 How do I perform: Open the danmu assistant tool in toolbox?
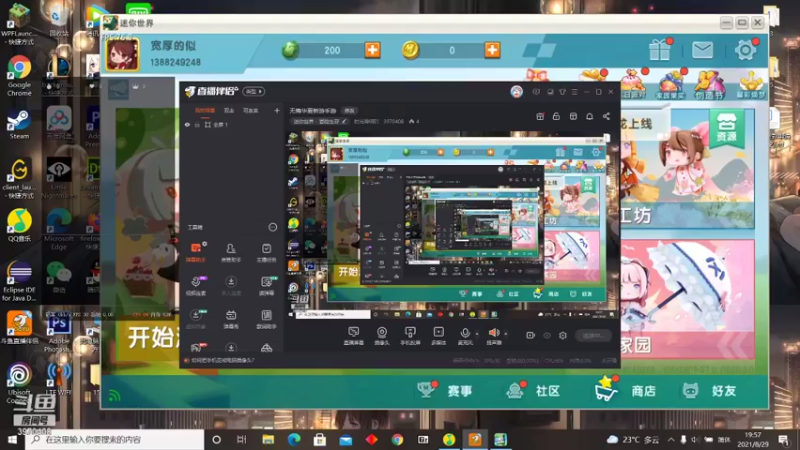pos(195,252)
